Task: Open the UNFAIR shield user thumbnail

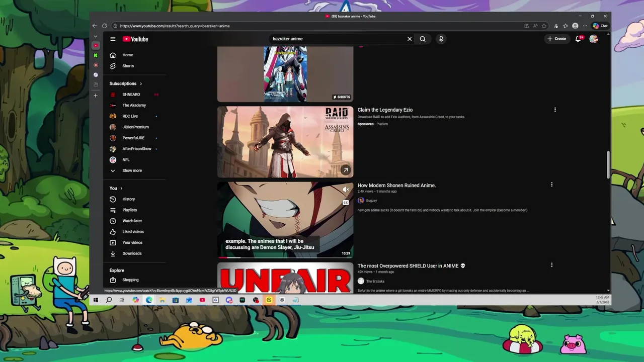Action: [285, 278]
